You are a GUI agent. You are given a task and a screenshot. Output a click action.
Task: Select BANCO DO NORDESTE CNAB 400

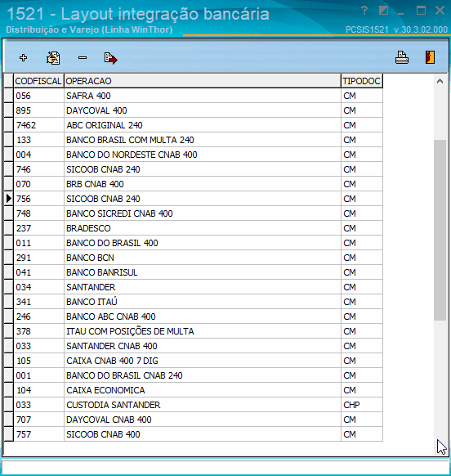click(x=193, y=155)
